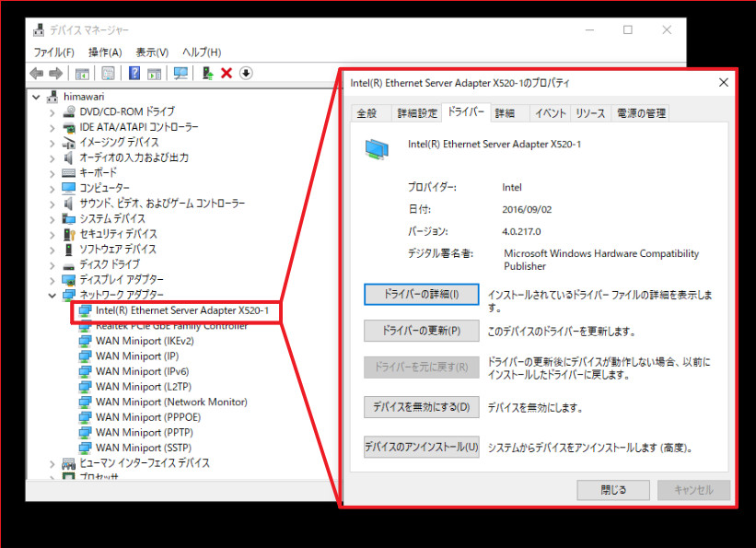The image size is (756, 548).
Task: Collapse the himawari root node
Action: [36, 97]
